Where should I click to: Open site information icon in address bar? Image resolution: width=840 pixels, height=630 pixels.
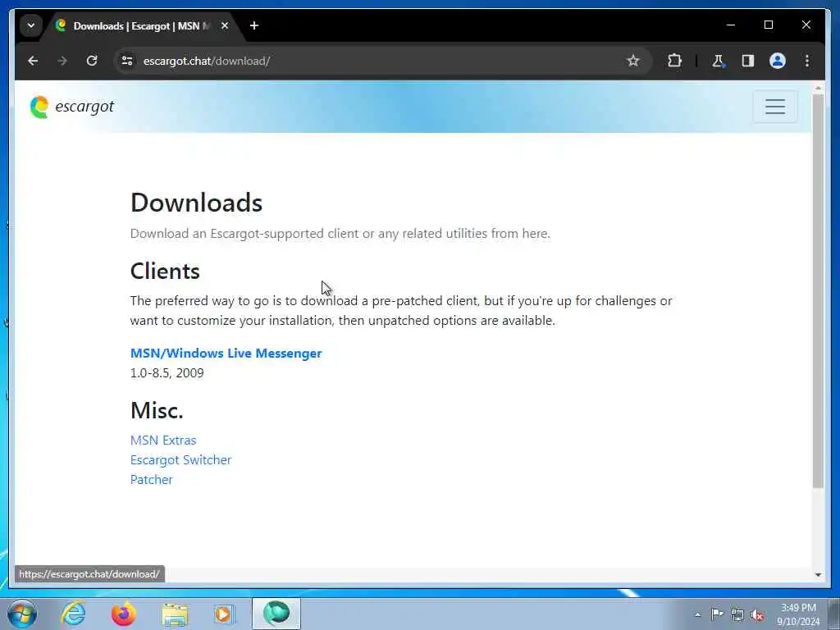[x=127, y=61]
